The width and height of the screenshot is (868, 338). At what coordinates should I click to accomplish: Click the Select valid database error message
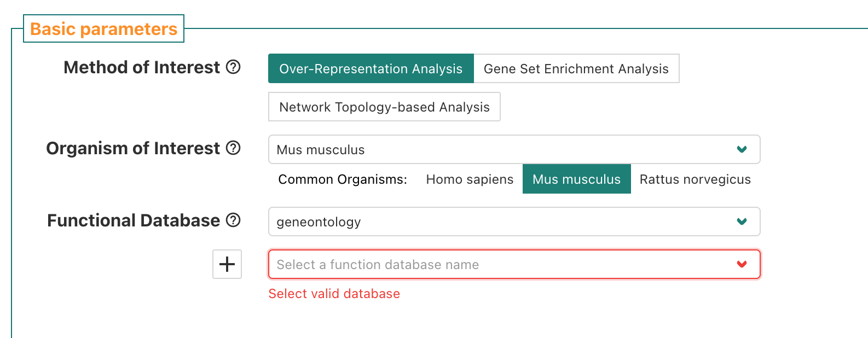pos(334,294)
